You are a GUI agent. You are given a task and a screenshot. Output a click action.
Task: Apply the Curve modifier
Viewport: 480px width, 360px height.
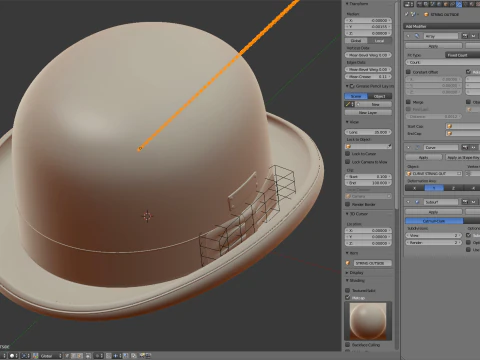(424, 157)
